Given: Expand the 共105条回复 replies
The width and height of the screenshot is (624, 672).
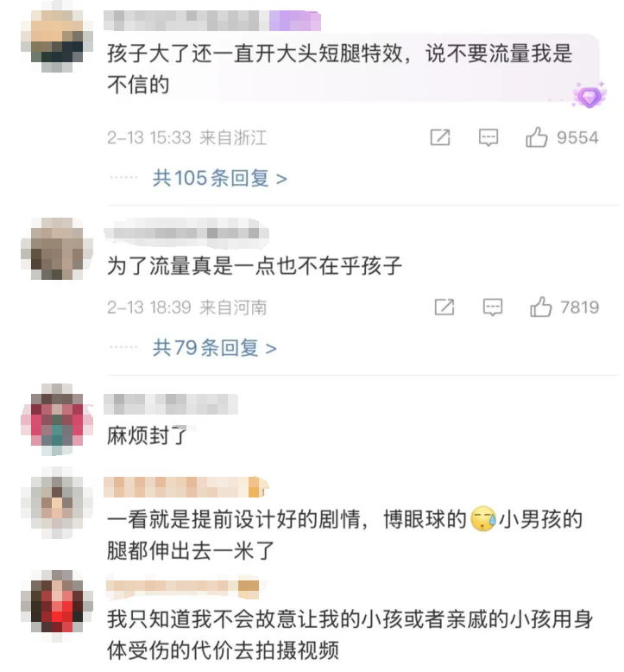Looking at the screenshot, I should [x=220, y=178].
